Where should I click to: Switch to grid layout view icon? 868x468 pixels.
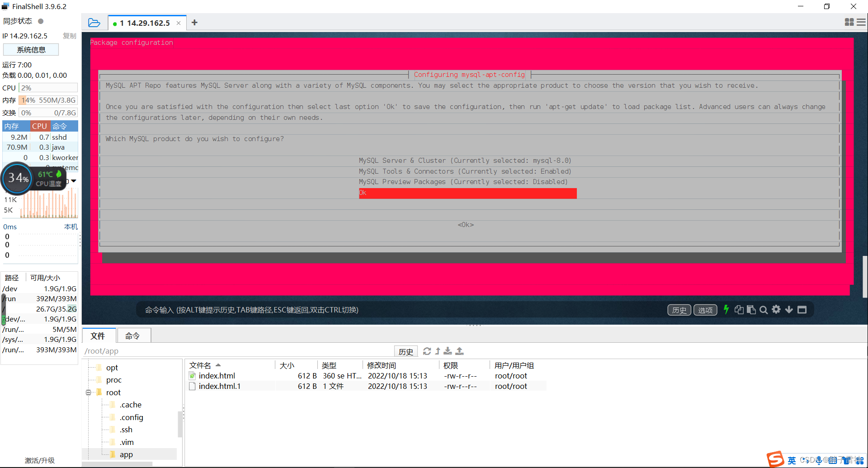pyautogui.click(x=849, y=22)
